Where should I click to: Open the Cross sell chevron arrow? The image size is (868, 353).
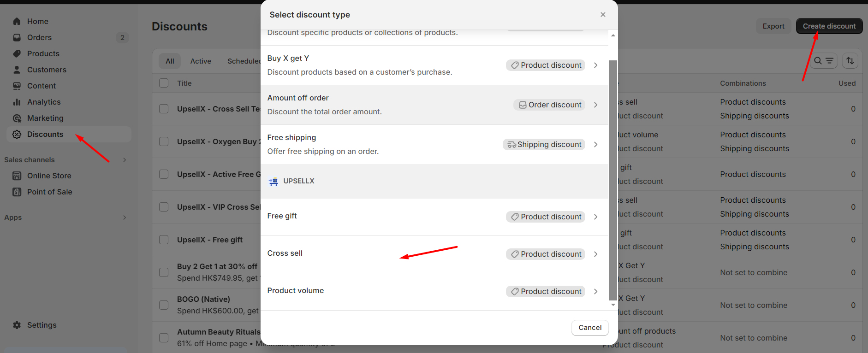pos(596,254)
